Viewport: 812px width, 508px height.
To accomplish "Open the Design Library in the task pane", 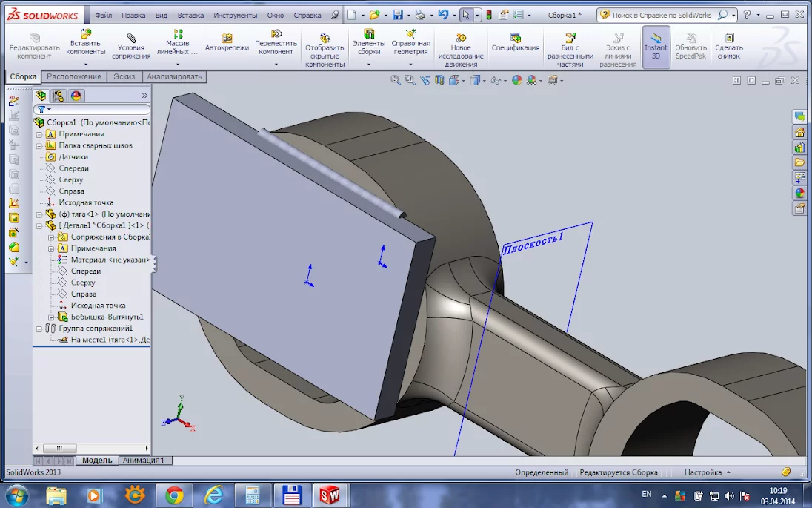I will tap(799, 147).
